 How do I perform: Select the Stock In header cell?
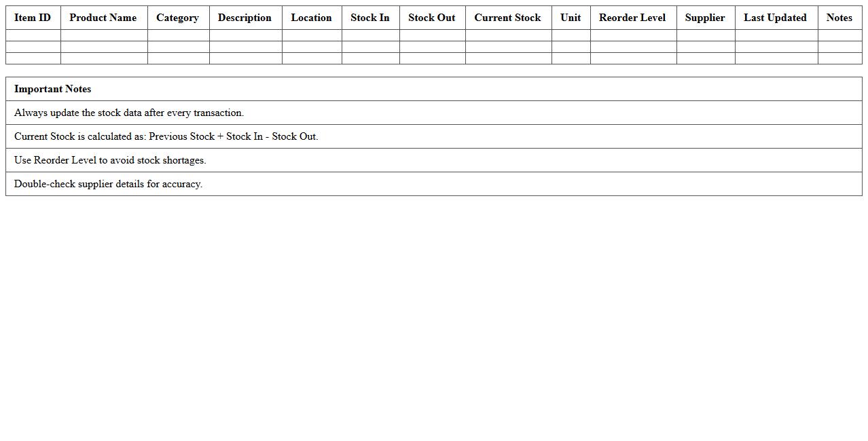pos(369,18)
